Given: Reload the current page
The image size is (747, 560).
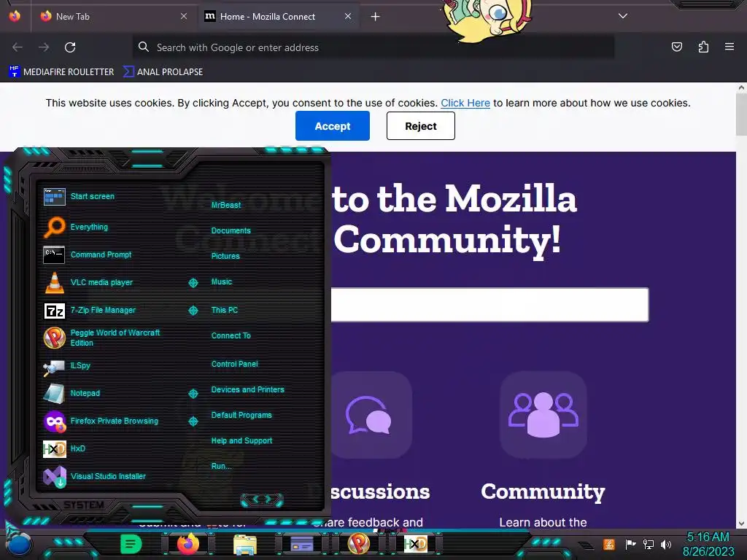Looking at the screenshot, I should pos(70,47).
